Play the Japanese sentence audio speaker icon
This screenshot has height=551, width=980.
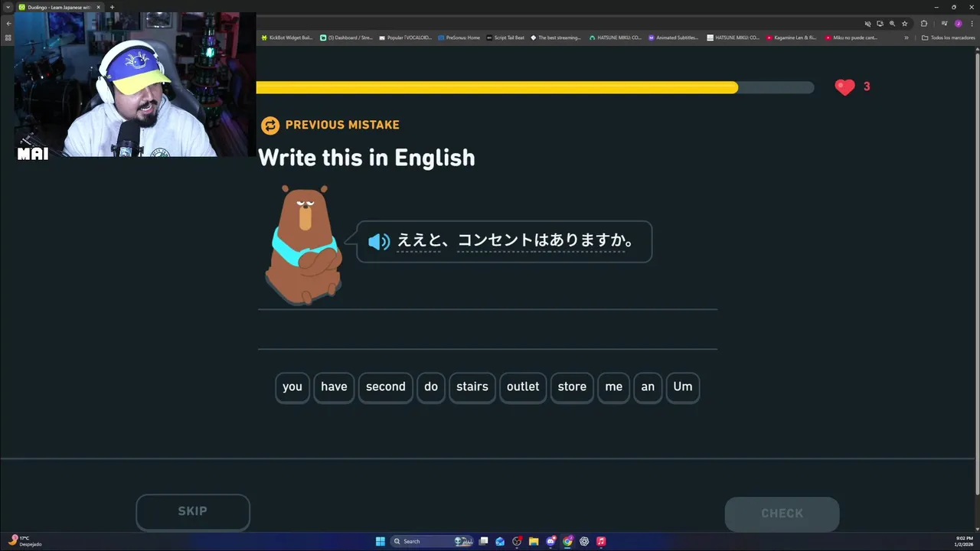(379, 241)
